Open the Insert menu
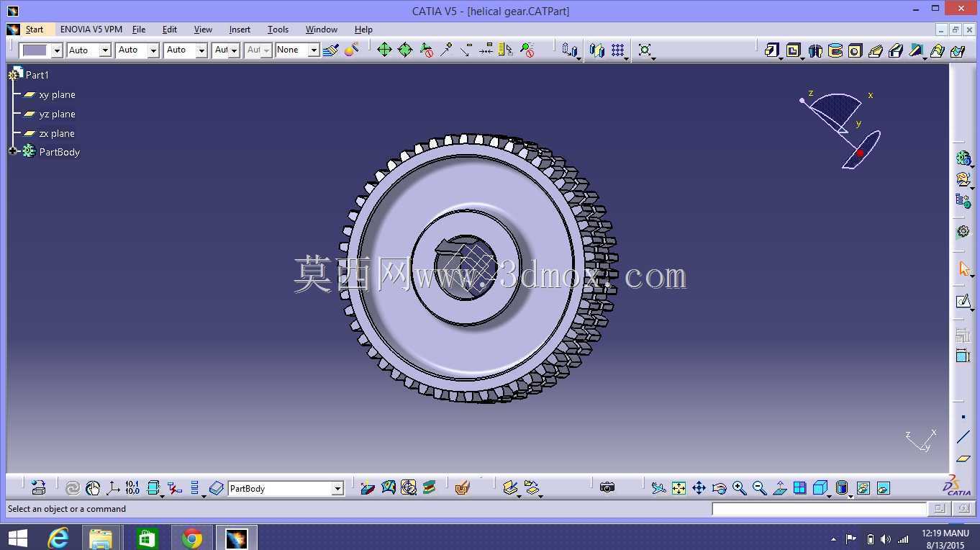Screen dimensions: 980x550 tap(240, 30)
